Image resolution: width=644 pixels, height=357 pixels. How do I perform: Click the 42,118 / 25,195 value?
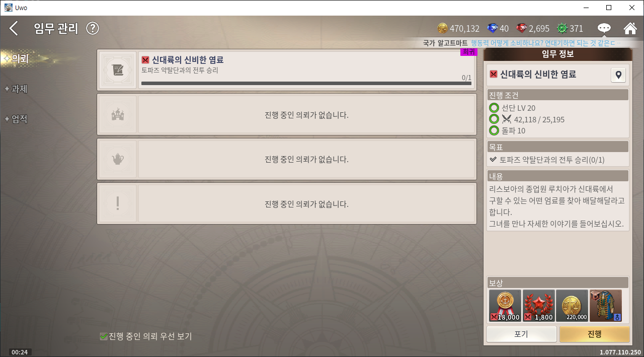pyautogui.click(x=539, y=119)
